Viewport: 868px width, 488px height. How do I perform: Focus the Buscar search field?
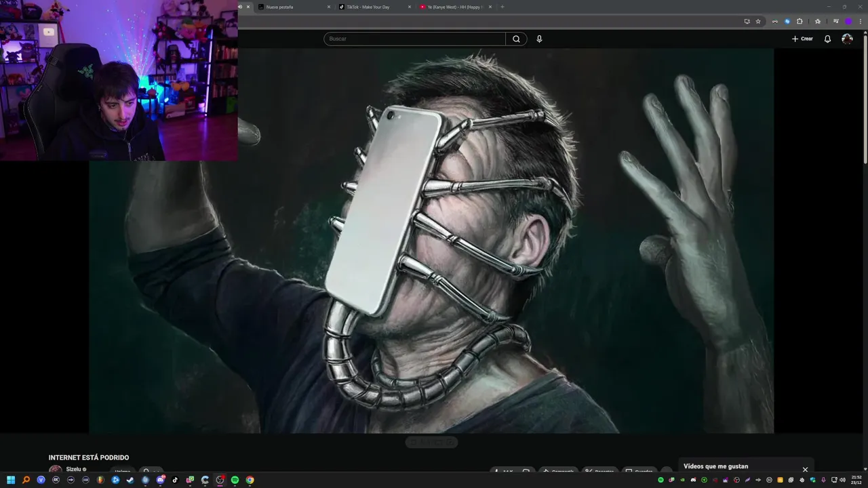pyautogui.click(x=414, y=39)
